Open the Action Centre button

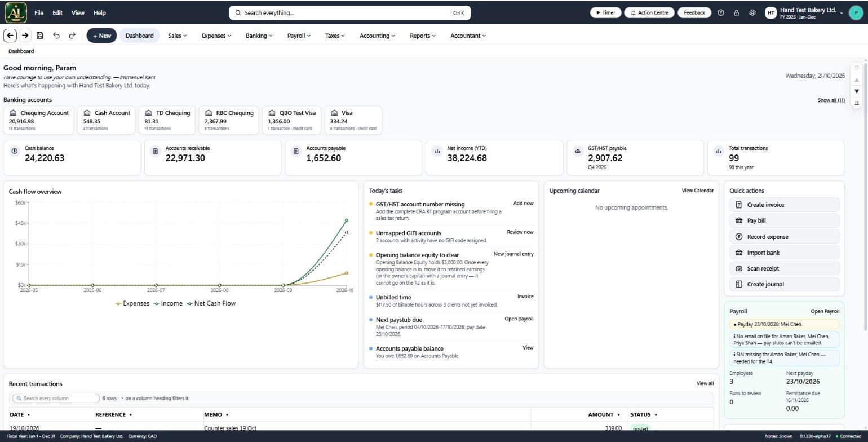649,12
